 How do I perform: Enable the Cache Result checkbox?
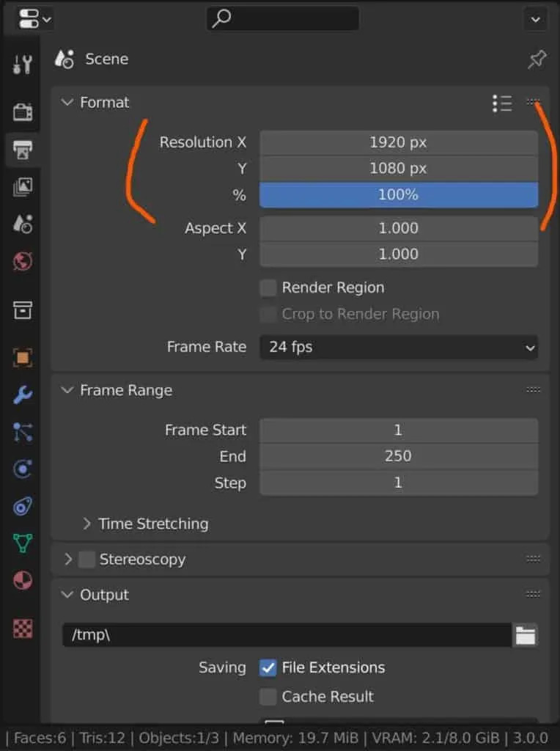(x=268, y=697)
